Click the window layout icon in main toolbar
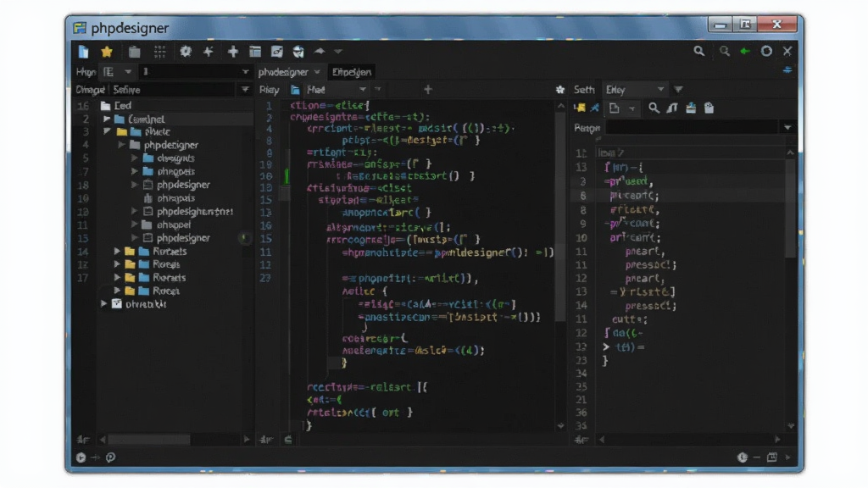Viewport: 868px width, 488px height. click(x=254, y=52)
